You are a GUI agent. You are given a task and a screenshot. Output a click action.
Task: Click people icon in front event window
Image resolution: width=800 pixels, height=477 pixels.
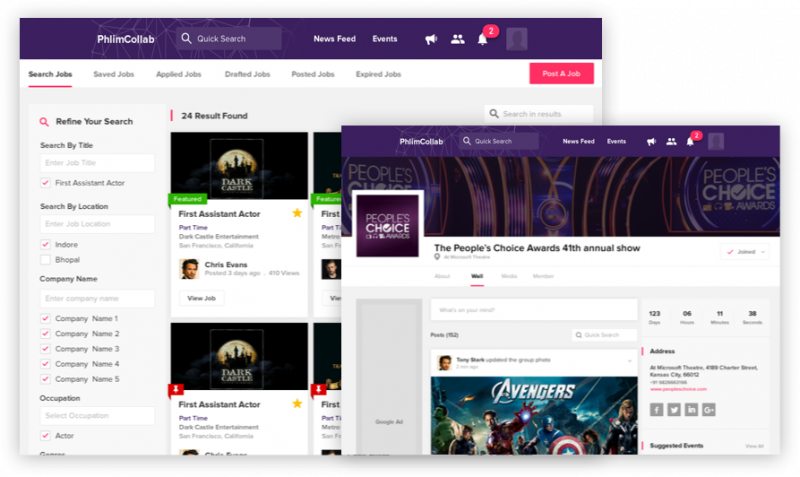[x=671, y=142]
